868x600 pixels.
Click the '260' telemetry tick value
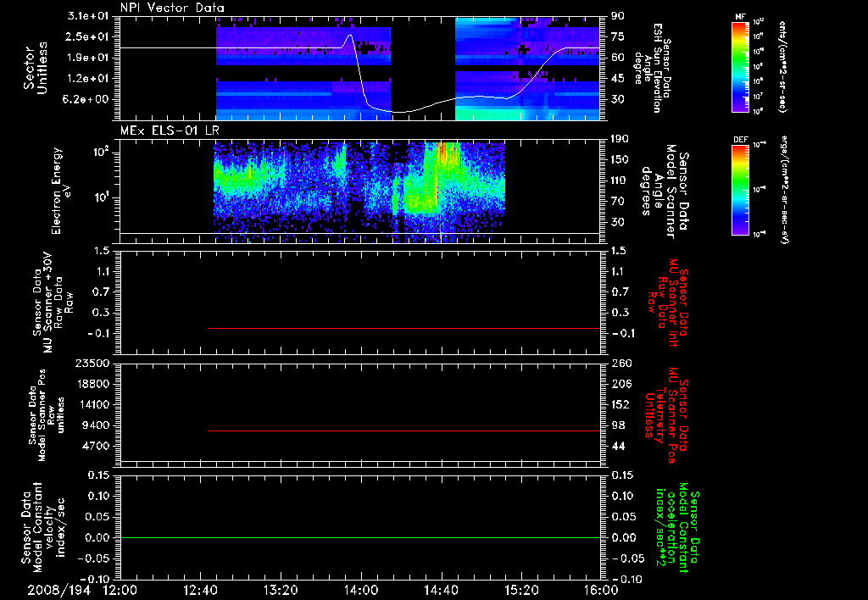tap(620, 364)
